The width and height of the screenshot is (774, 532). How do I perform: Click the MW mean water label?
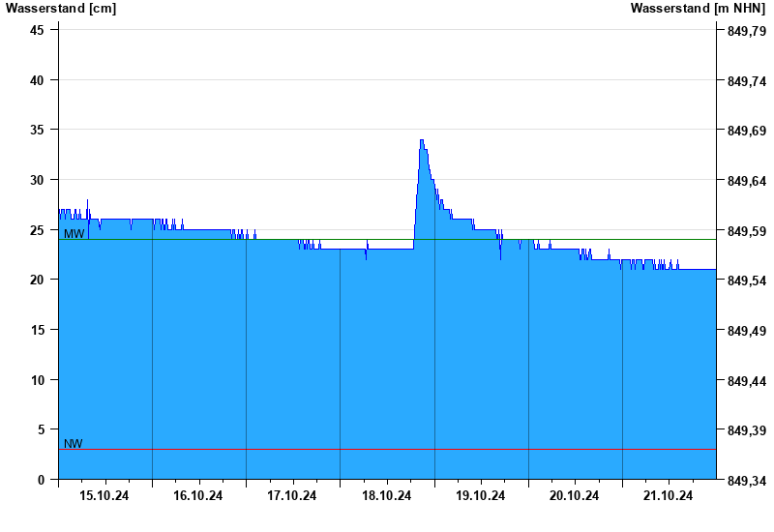click(74, 234)
